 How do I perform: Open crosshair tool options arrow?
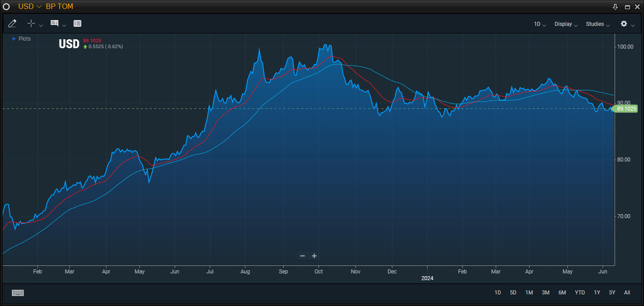41,25
